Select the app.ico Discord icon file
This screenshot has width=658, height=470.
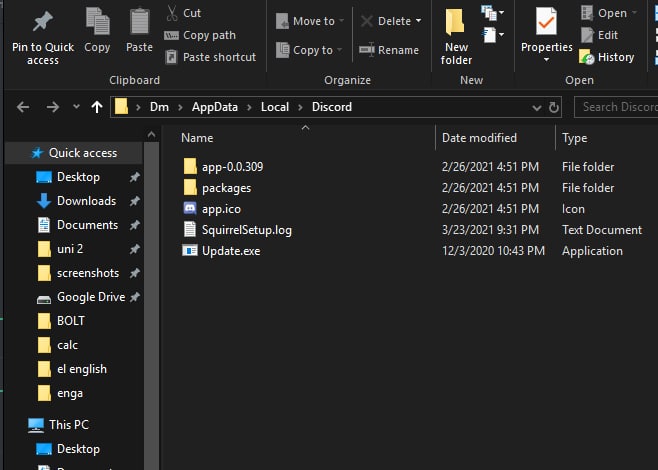click(x=212, y=209)
